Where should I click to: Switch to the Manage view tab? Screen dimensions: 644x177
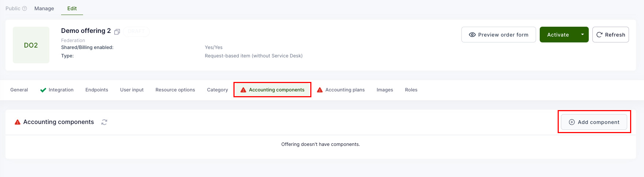pyautogui.click(x=44, y=8)
